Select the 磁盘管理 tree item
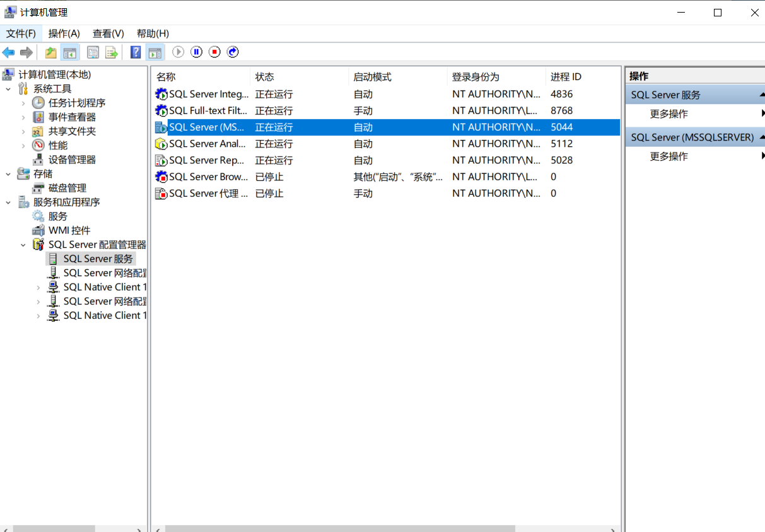This screenshot has width=765, height=532. pyautogui.click(x=67, y=188)
